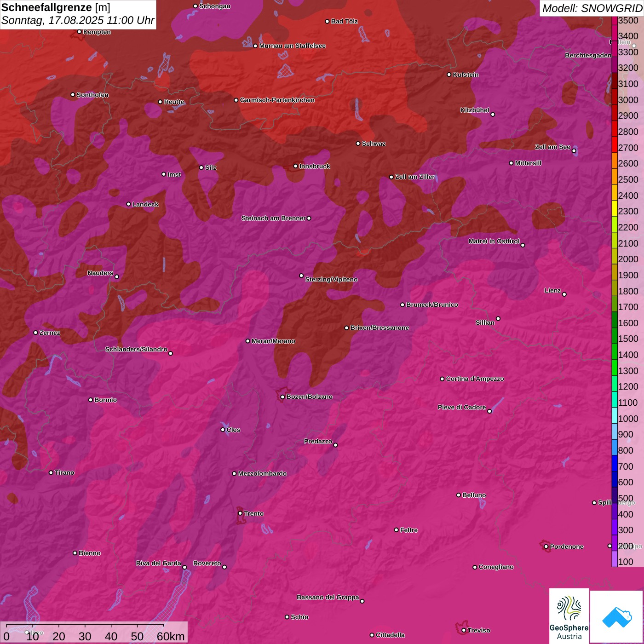644x644 pixels.
Task: Click the Predazzo town marker
Action: point(335,445)
